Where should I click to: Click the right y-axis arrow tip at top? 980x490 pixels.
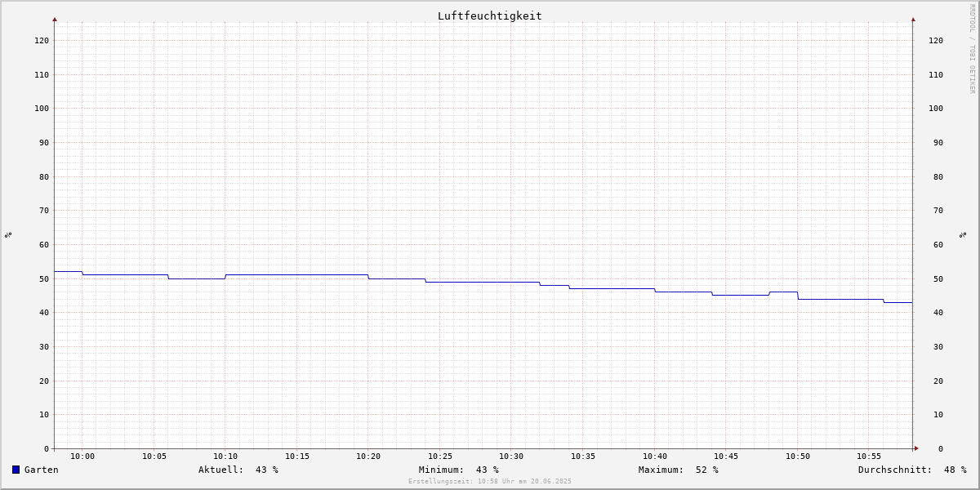[913, 19]
